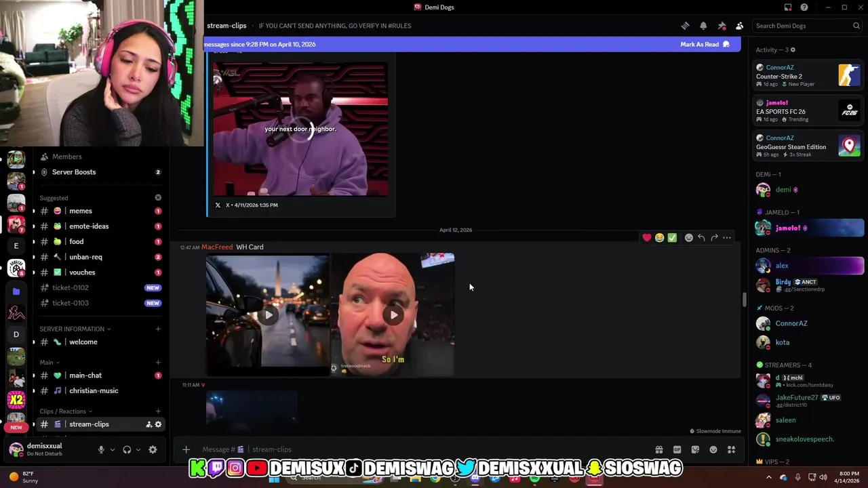
Task: Collapse the Clips / Reactions category
Action: (x=66, y=411)
